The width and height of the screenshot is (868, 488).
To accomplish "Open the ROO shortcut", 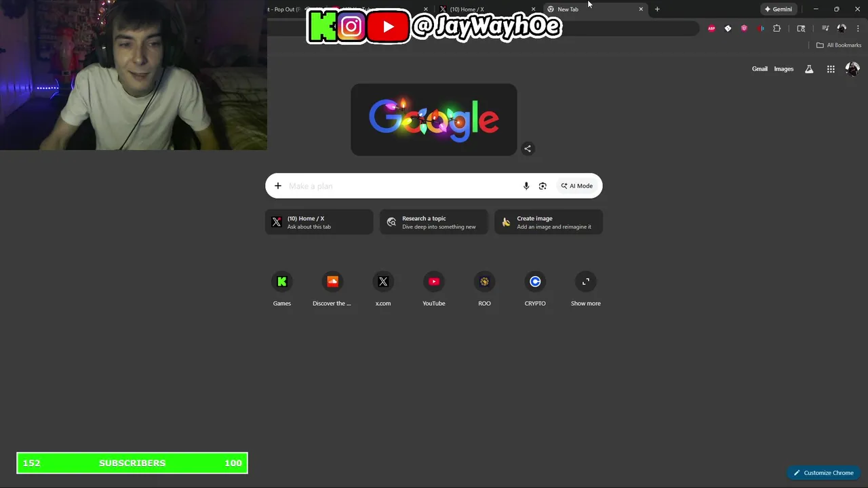I will (484, 289).
